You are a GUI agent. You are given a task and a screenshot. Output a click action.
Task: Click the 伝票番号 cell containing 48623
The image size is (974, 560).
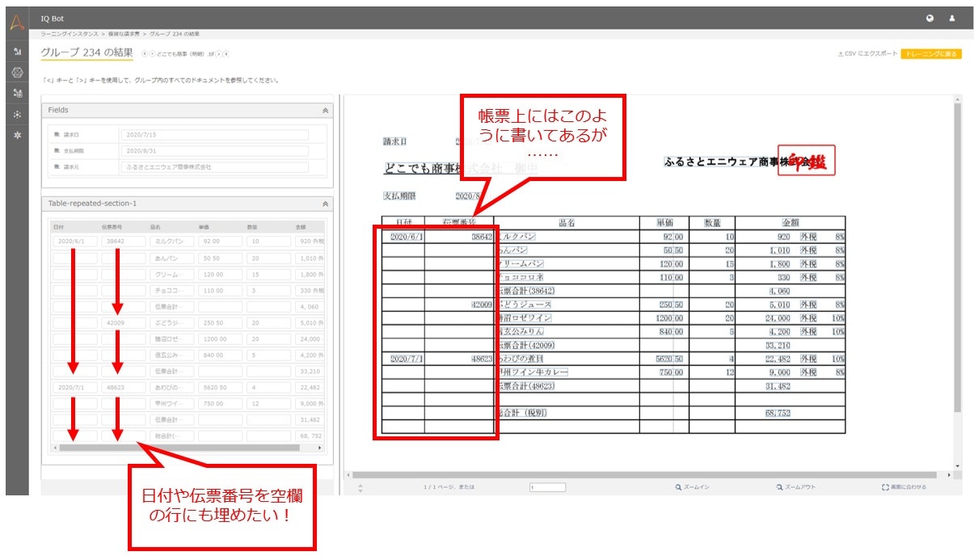click(x=123, y=388)
